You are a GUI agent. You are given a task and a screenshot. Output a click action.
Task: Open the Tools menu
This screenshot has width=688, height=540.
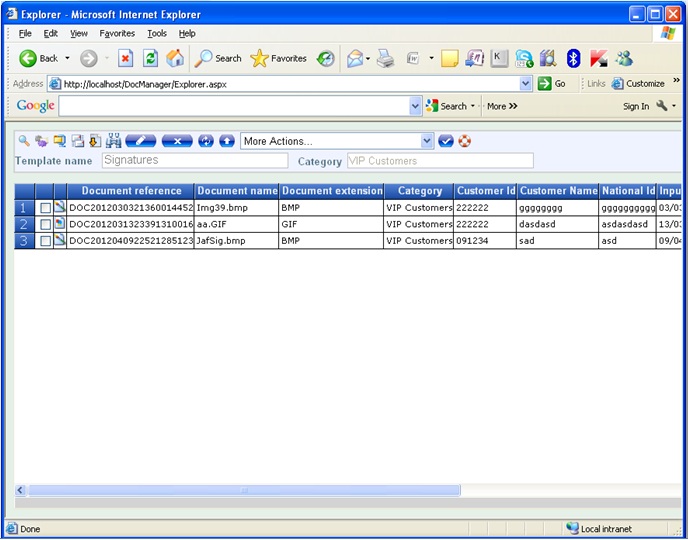(x=157, y=33)
